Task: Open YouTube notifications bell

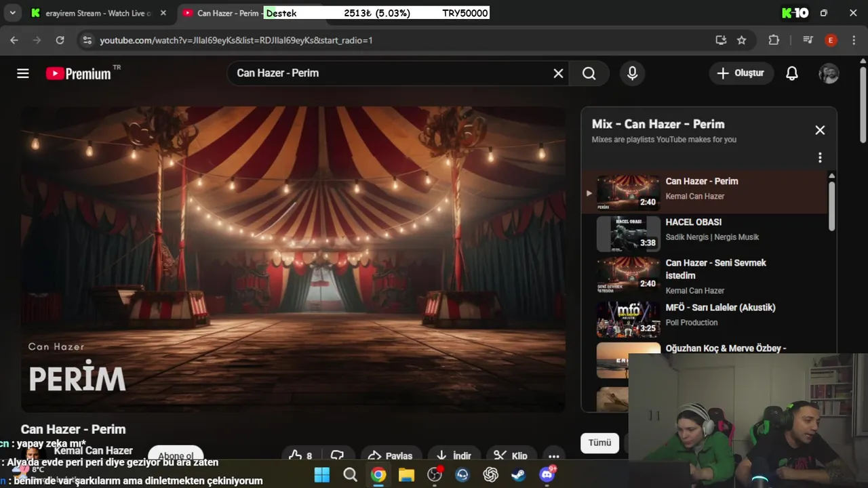Action: point(791,73)
